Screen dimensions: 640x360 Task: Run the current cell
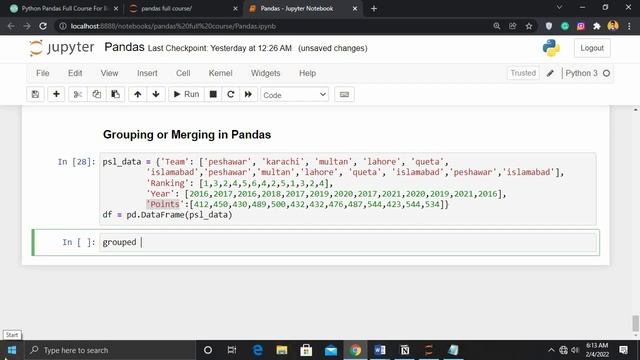pyautogui.click(x=187, y=94)
